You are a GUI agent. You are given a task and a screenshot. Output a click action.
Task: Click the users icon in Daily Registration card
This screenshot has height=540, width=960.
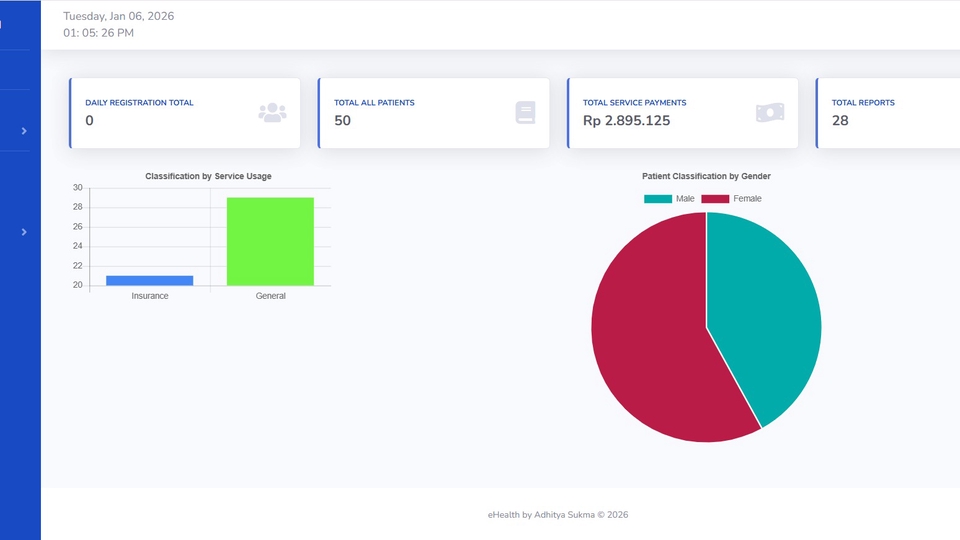272,113
